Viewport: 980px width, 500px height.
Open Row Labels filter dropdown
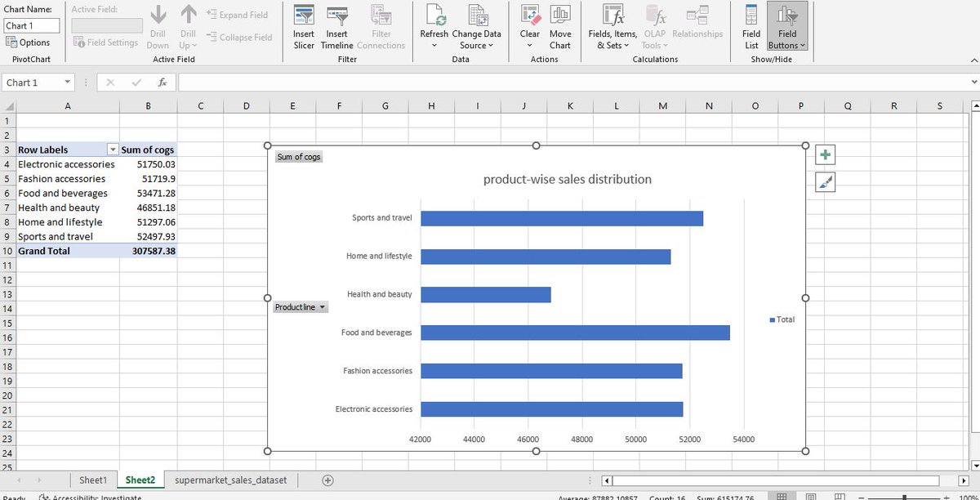pyautogui.click(x=113, y=150)
